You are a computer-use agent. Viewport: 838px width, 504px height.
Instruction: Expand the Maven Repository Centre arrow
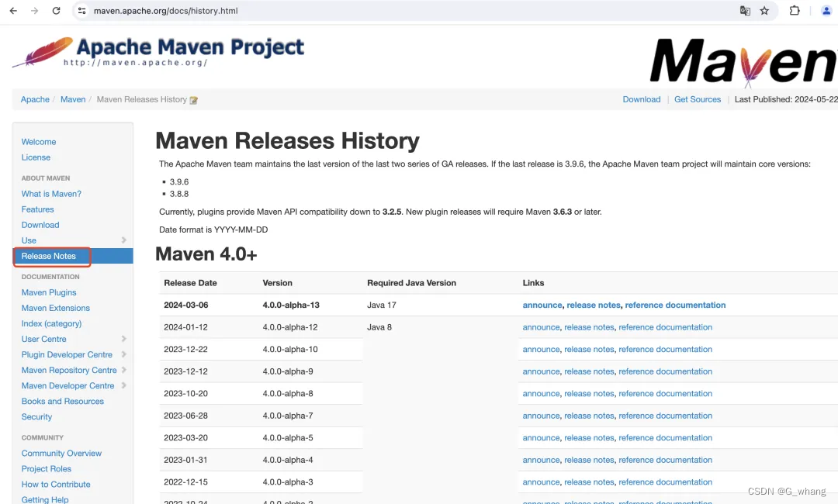click(x=124, y=370)
